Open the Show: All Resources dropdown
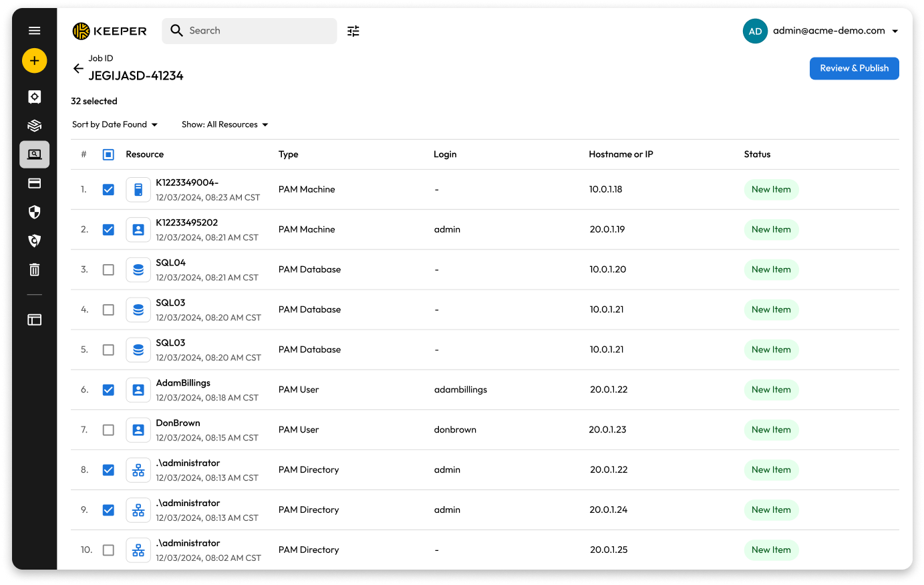The width and height of the screenshot is (924, 585). point(224,125)
